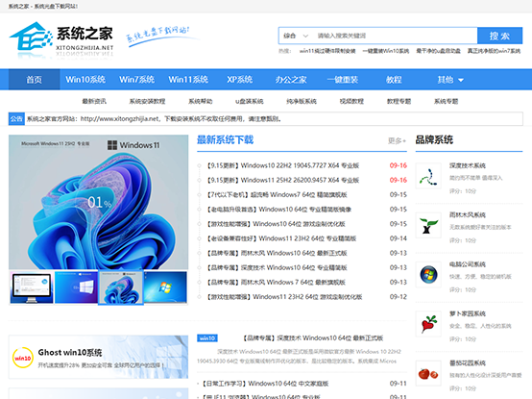Open the Win7系统 navigation tab
The height and width of the screenshot is (399, 532).
click(x=136, y=80)
